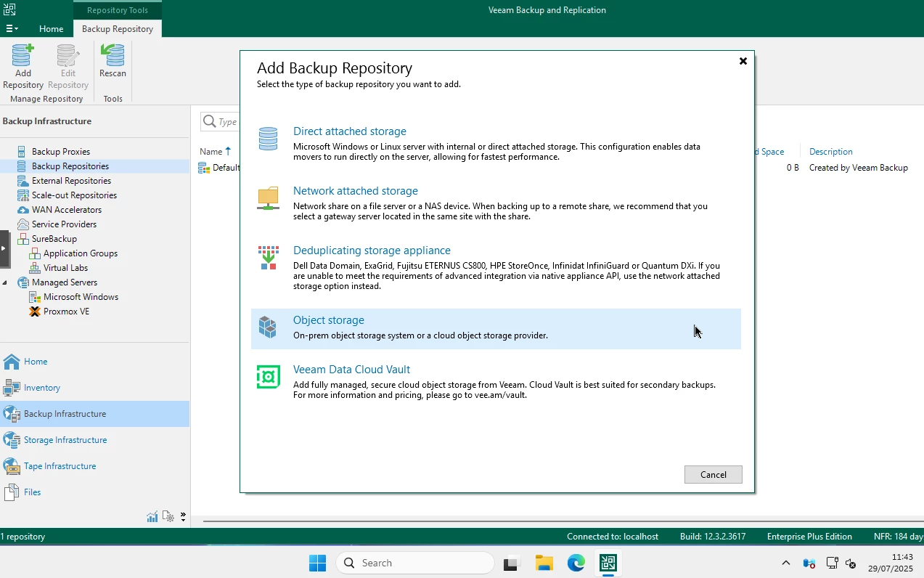
Task: Click the Tape Infrastructure navigation icon
Action: pyautogui.click(x=12, y=466)
